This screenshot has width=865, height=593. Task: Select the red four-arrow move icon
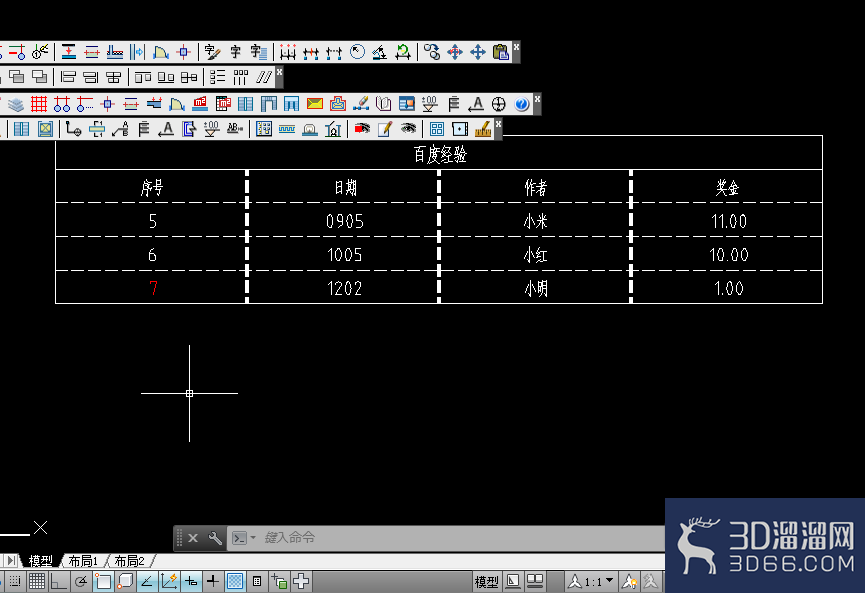click(455, 52)
